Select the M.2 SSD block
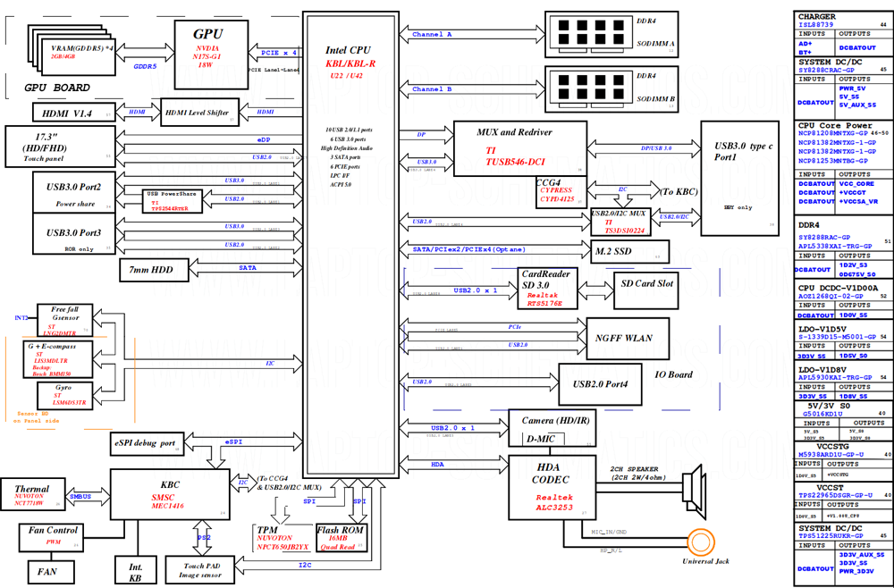Viewport: 894px width, 588px height. [629, 251]
